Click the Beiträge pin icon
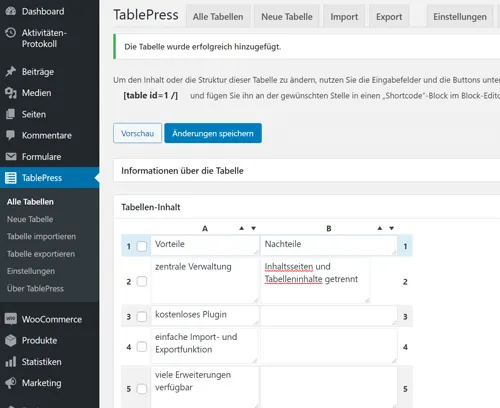This screenshot has height=408, width=500. tap(11, 71)
